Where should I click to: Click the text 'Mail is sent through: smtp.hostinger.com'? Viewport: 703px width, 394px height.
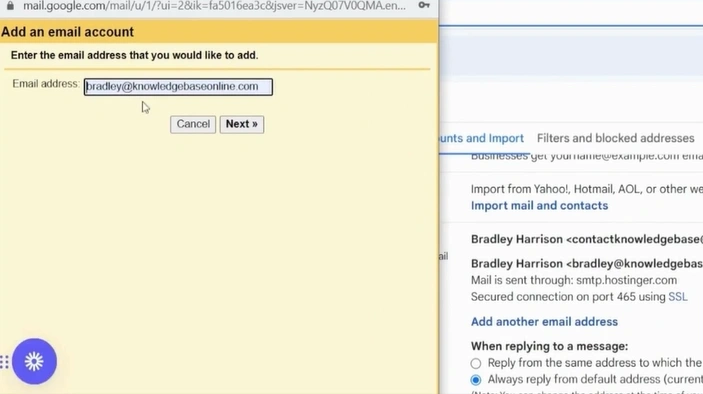point(574,281)
